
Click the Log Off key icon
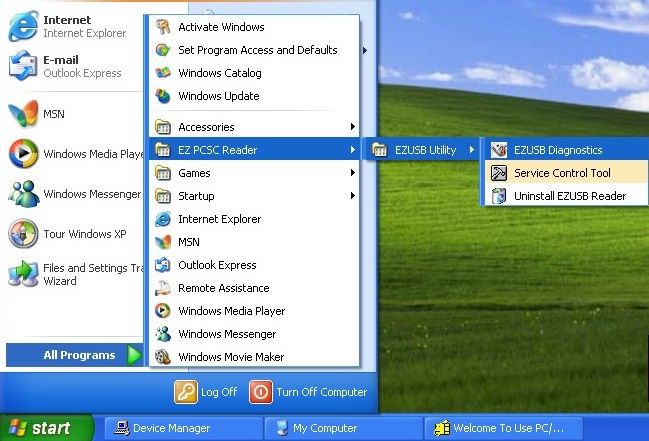pos(186,392)
